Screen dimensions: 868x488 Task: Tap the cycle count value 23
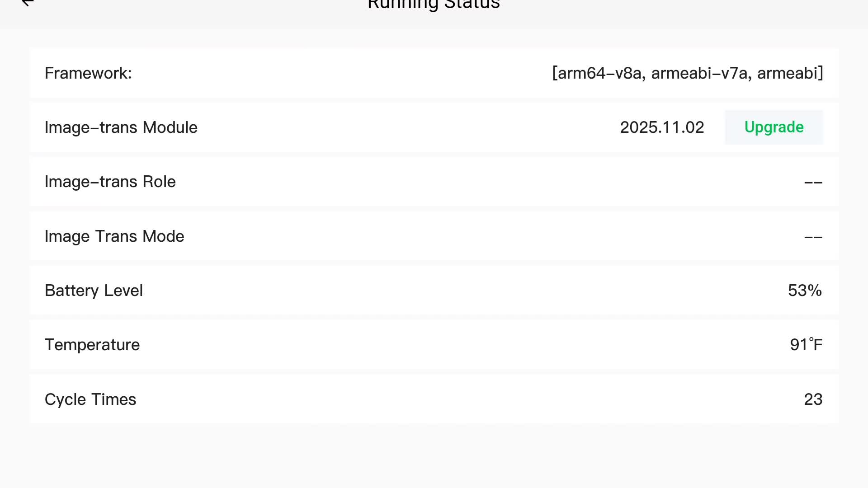[813, 399]
